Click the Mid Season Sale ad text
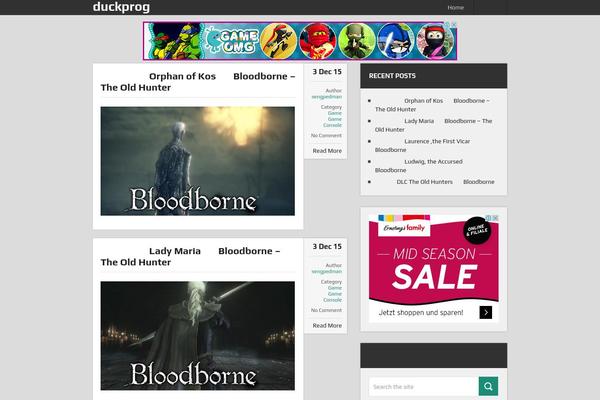This screenshot has width=600, height=400. (x=434, y=269)
